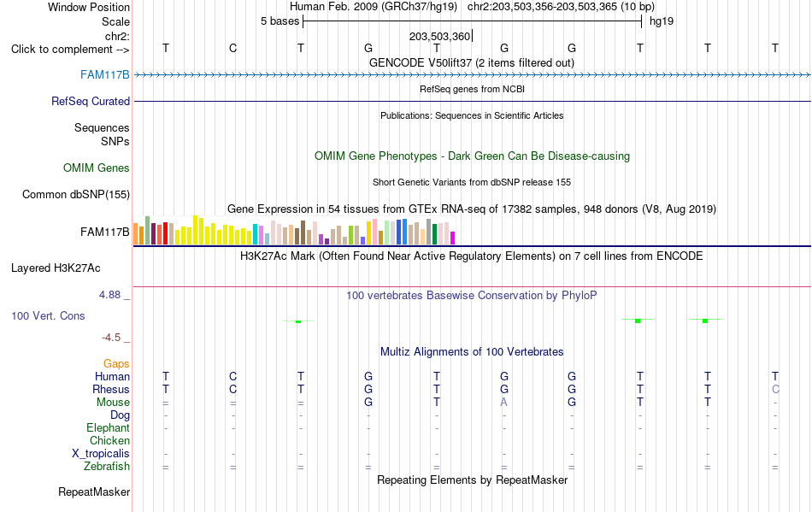Open 'Publications: Sequences in Scientific Articles' title
The height and width of the screenshot is (512, 812).
(x=472, y=115)
